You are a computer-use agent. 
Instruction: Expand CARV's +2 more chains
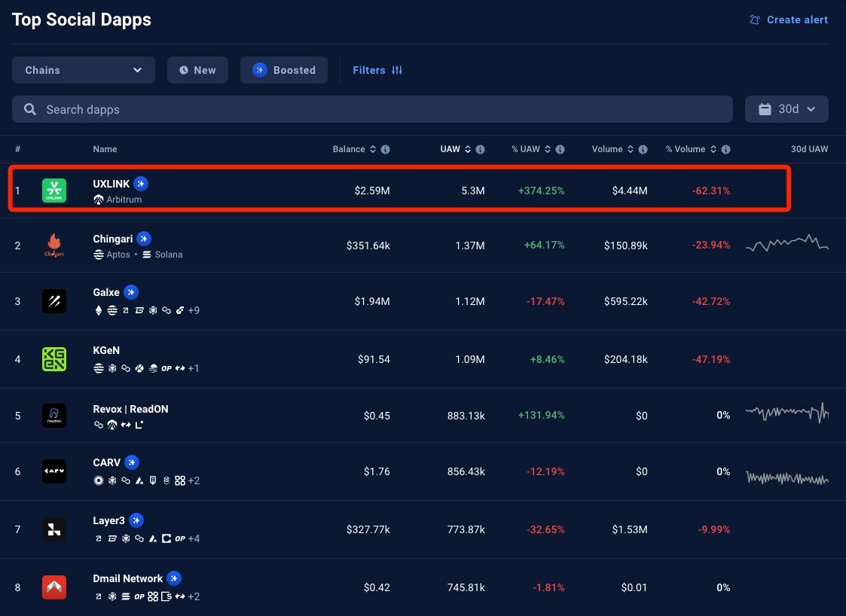coord(194,480)
